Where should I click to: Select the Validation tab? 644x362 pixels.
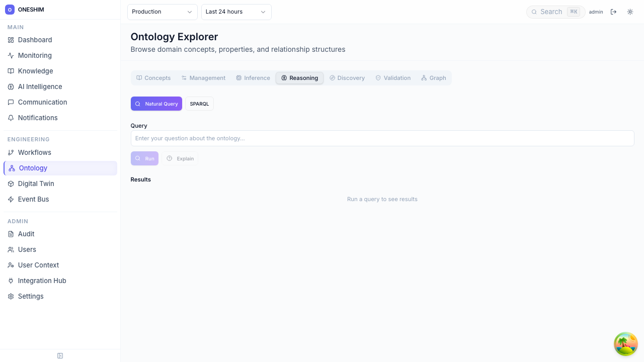tap(393, 78)
